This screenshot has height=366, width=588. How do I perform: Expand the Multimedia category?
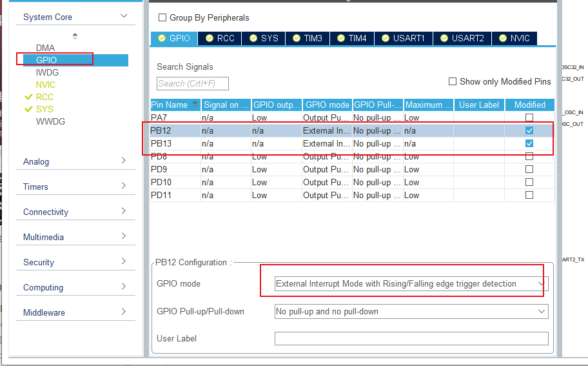124,236
